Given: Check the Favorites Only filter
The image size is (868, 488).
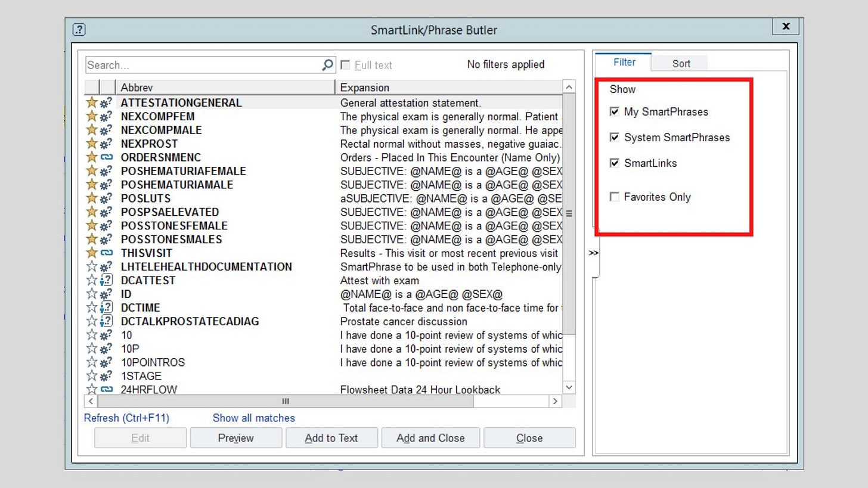Looking at the screenshot, I should coord(615,197).
